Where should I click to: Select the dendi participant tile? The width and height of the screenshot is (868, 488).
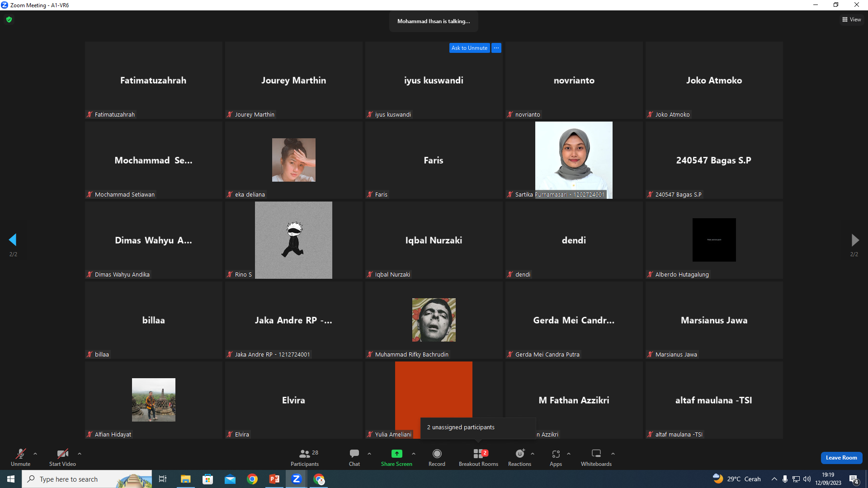[574, 240]
